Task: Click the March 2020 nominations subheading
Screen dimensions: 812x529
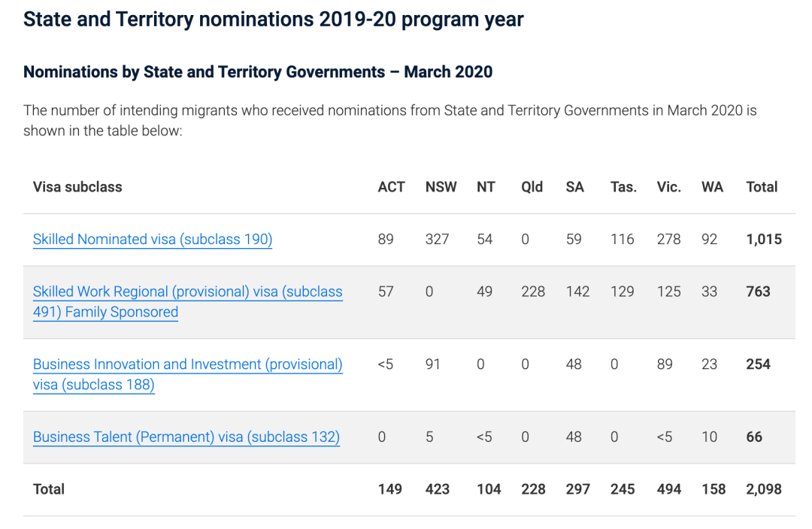Action: coord(258,72)
